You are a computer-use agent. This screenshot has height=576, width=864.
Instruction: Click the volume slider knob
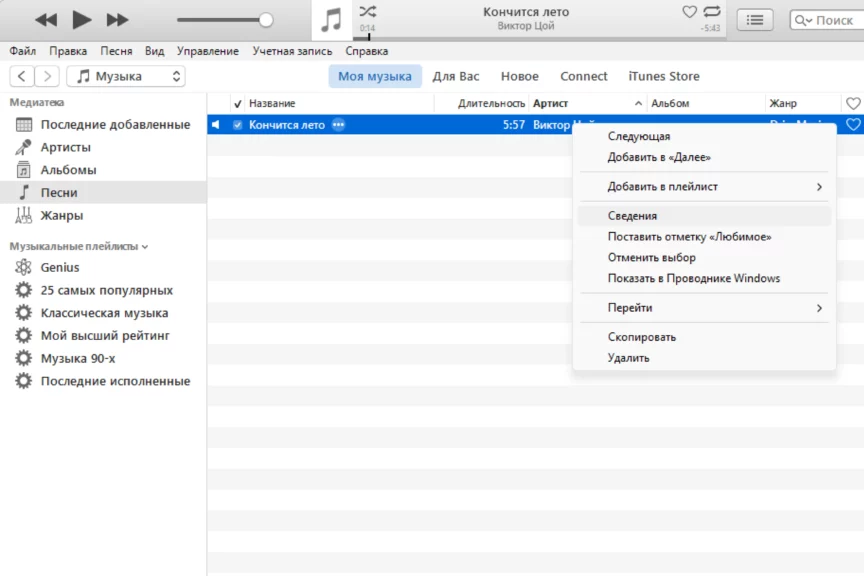coord(265,20)
